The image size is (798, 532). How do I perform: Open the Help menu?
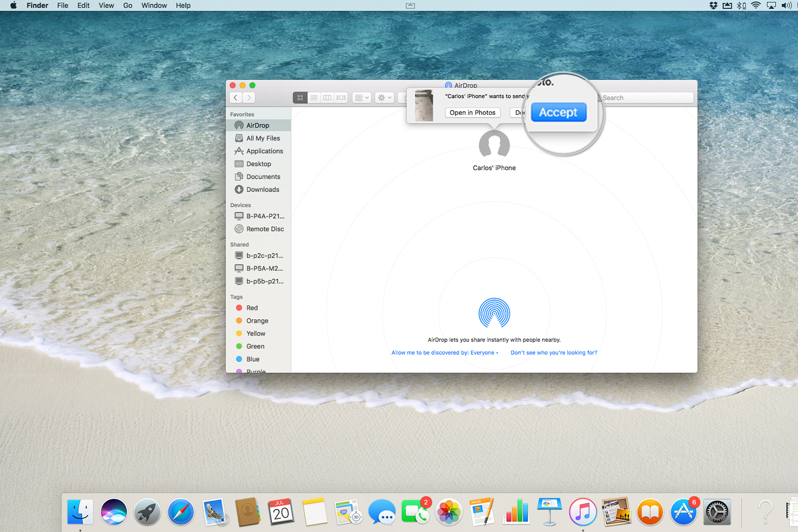tap(183, 5)
